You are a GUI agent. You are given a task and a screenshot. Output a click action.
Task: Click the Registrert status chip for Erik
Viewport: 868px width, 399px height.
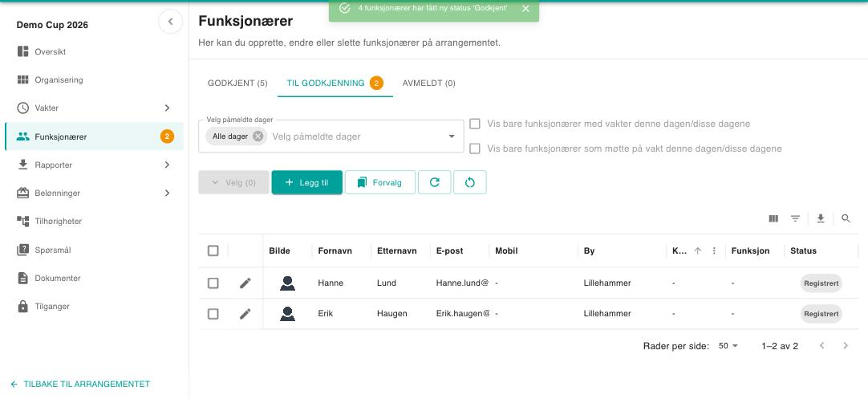tap(821, 314)
